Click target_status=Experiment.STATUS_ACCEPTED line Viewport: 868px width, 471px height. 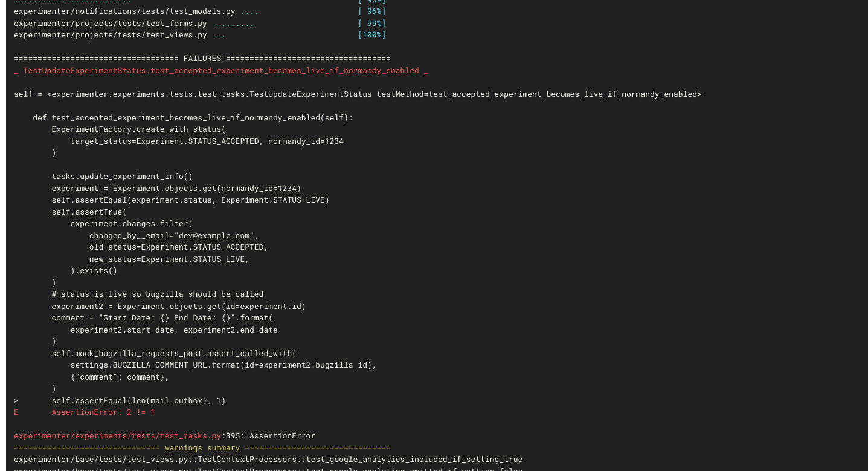[x=207, y=141]
